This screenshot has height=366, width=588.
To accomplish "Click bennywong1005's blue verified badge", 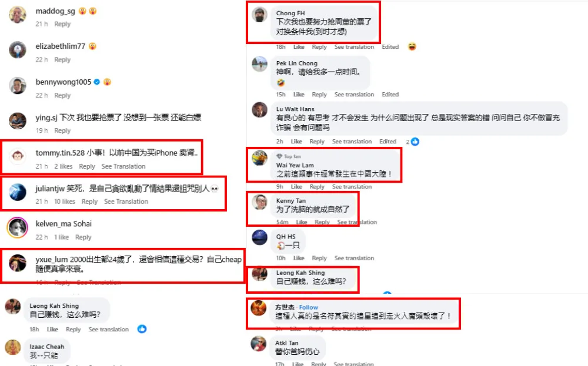I will click(x=97, y=82).
